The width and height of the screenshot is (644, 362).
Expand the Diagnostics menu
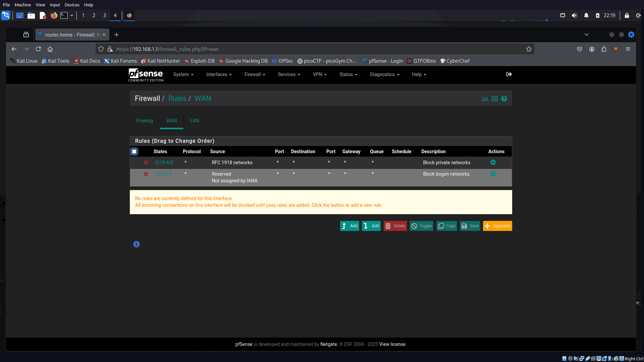pyautogui.click(x=385, y=75)
